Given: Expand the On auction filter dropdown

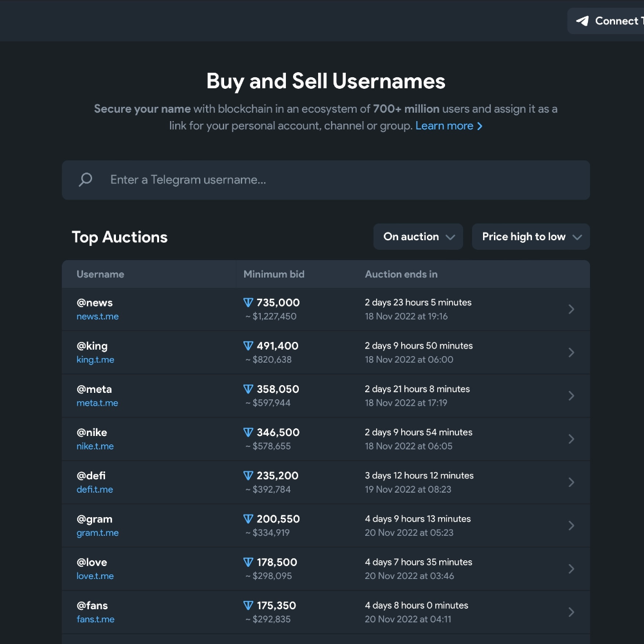Looking at the screenshot, I should click(418, 236).
